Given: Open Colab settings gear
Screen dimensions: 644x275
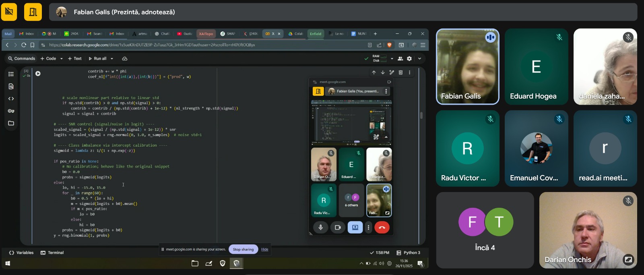Looking at the screenshot, I should pos(409,58).
